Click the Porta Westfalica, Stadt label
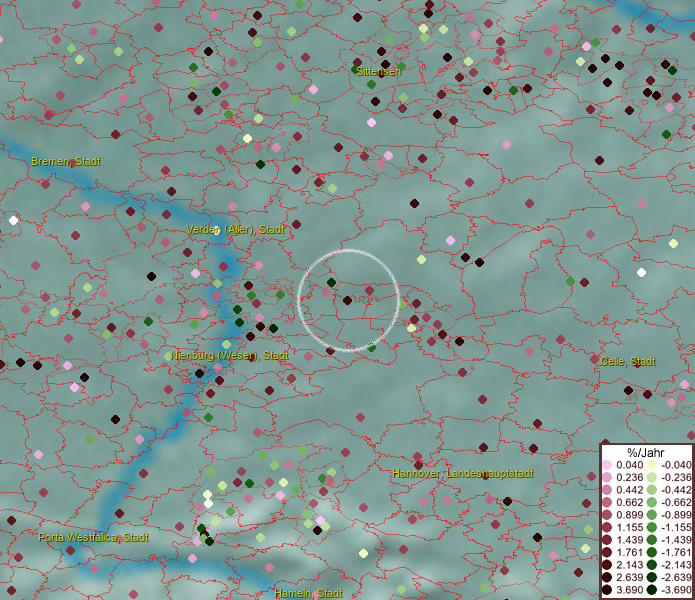 [93, 537]
